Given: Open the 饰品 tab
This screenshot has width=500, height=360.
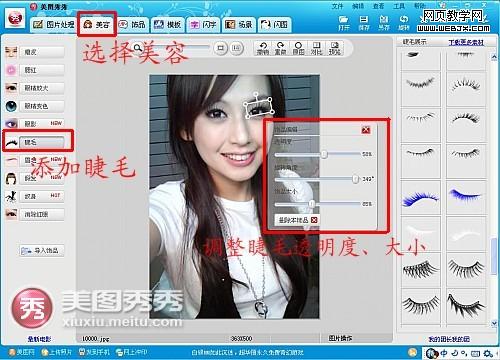Looking at the screenshot, I should 133,24.
